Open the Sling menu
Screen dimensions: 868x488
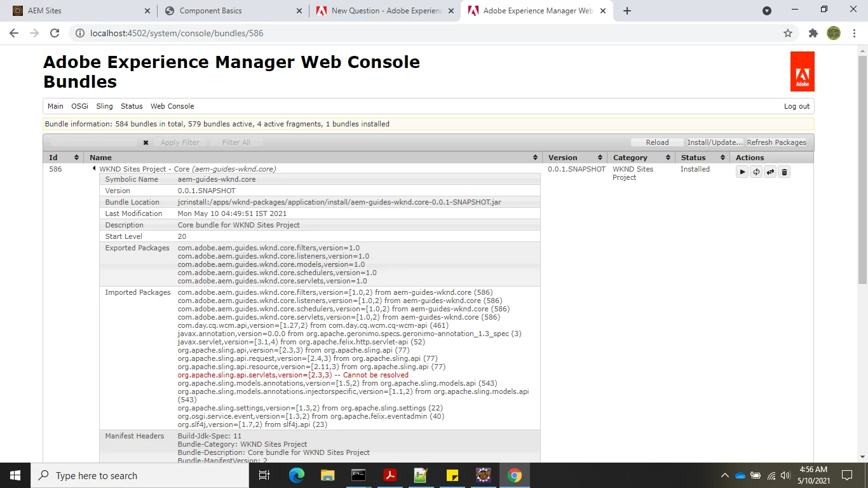pyautogui.click(x=104, y=106)
